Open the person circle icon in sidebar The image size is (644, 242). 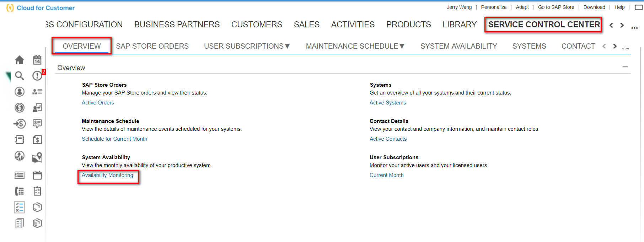point(20,92)
